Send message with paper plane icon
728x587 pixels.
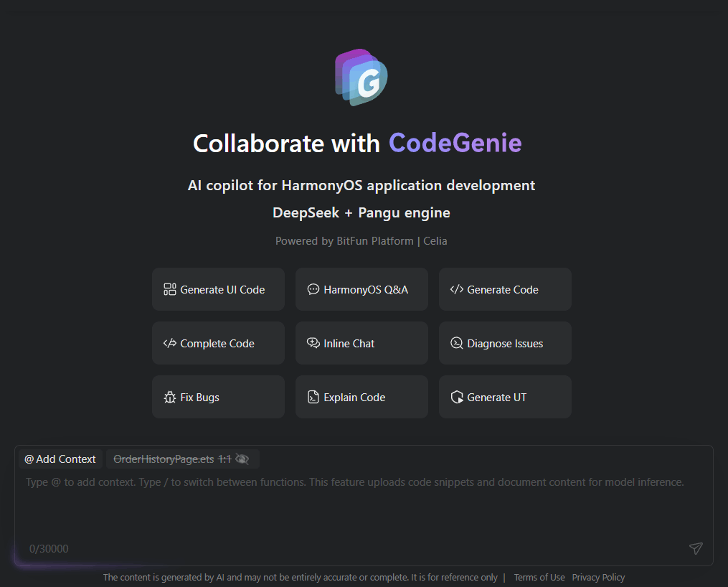[x=696, y=548]
